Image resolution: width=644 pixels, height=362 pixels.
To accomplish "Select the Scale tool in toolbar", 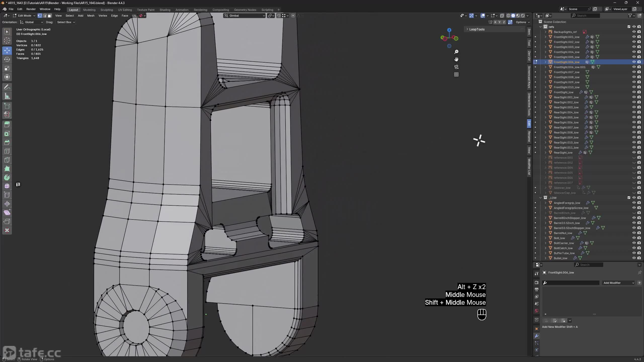I will coord(7,68).
